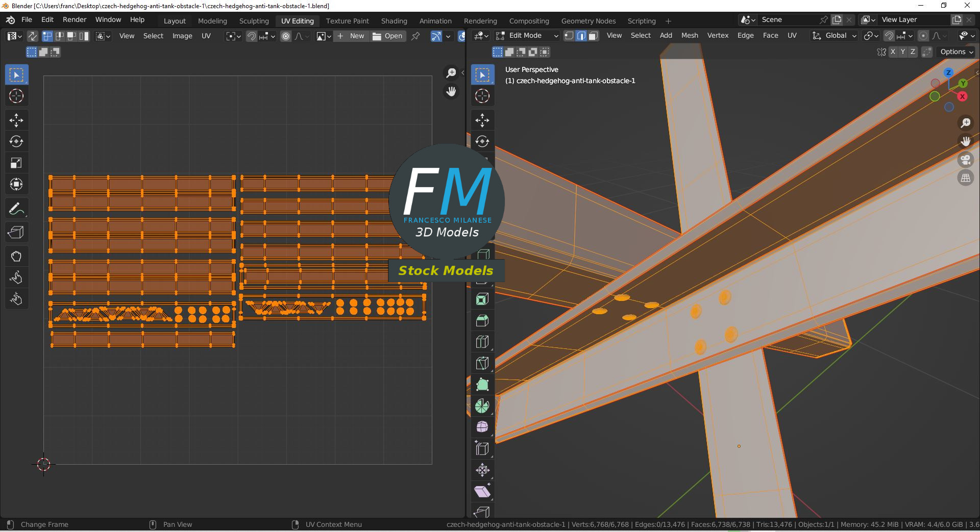Image resolution: width=980 pixels, height=532 pixels.
Task: Toggle X axis mirror
Action: (x=893, y=52)
